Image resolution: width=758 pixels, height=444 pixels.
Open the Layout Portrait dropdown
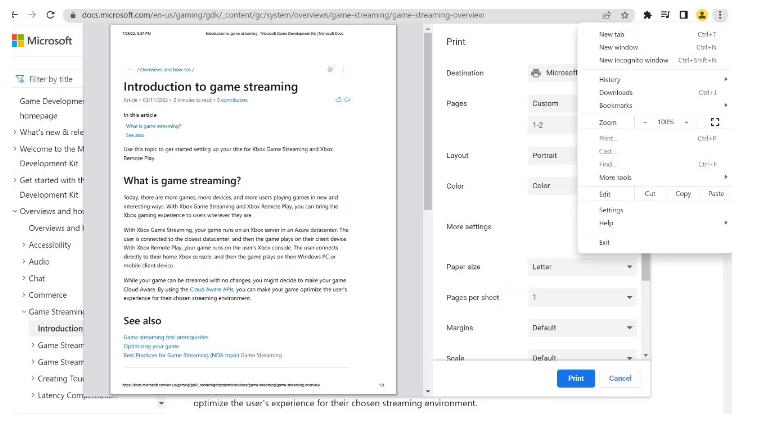pyautogui.click(x=554, y=155)
